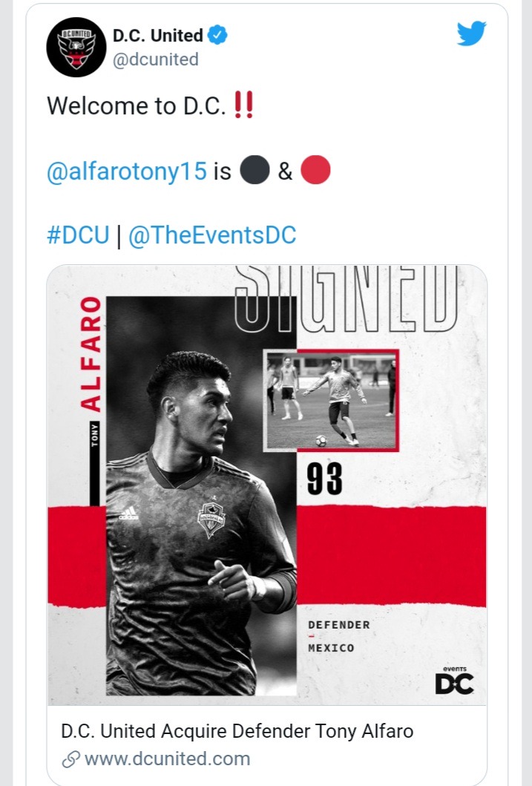Open the D.C. United account name
532x786 pixels.
(158, 35)
